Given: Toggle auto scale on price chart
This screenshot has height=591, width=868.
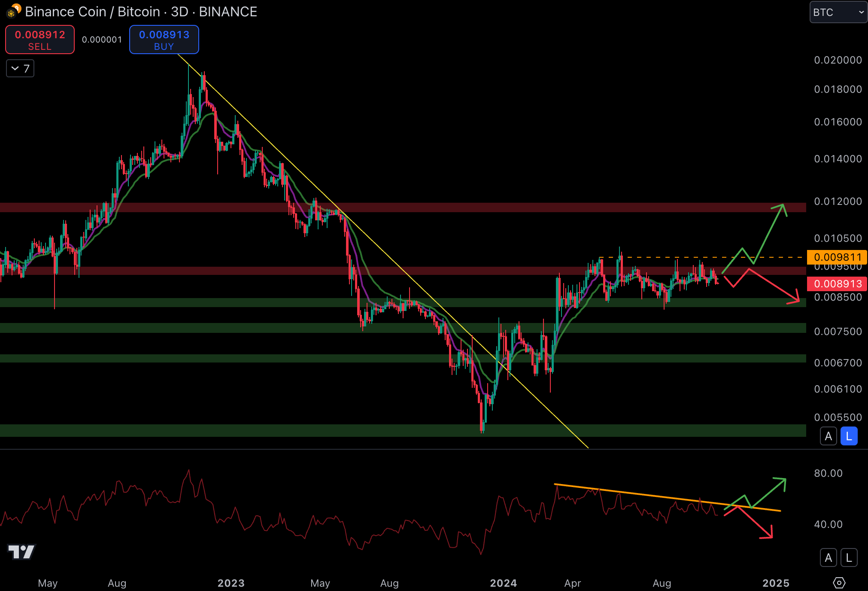Looking at the screenshot, I should [x=828, y=436].
